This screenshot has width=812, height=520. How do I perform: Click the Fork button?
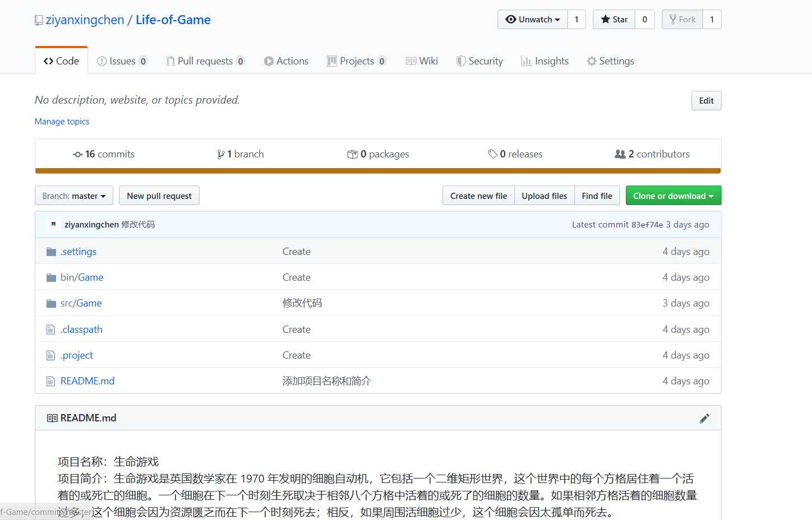[x=682, y=20]
